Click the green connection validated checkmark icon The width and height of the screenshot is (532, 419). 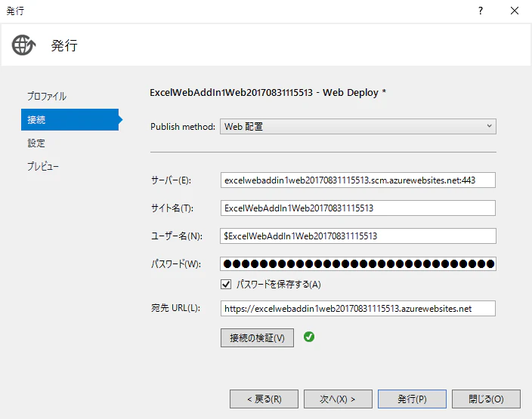click(x=309, y=337)
